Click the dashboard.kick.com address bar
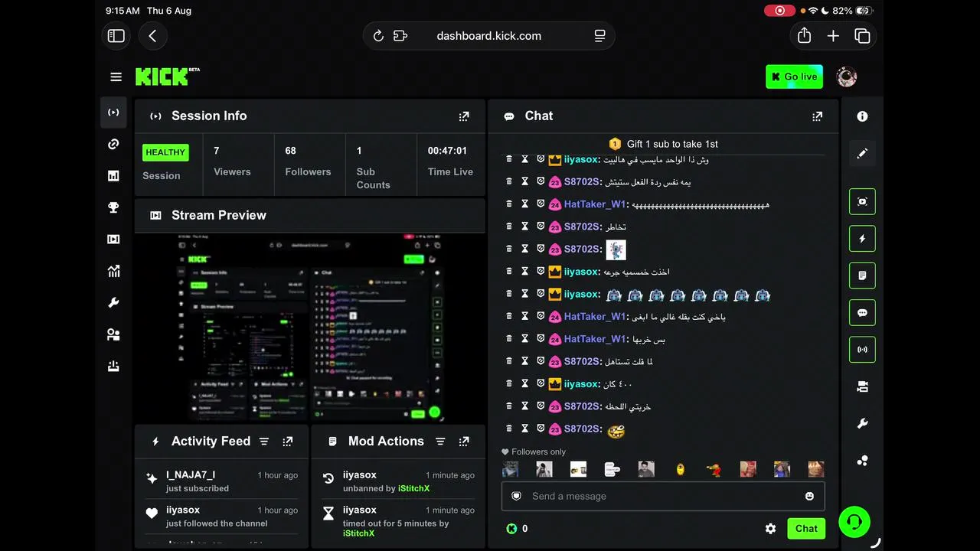This screenshot has width=980, height=551. pyautogui.click(x=488, y=36)
